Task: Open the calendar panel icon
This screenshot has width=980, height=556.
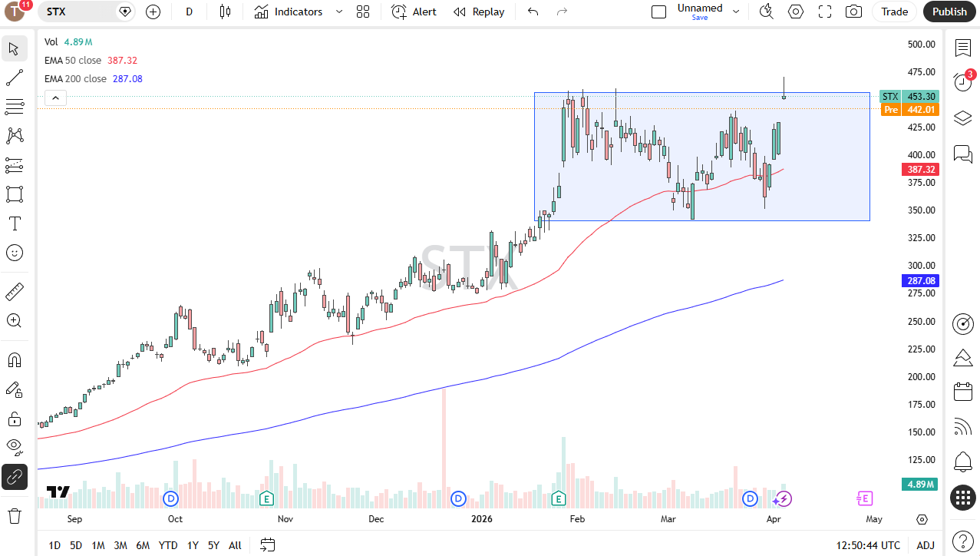Action: click(963, 392)
